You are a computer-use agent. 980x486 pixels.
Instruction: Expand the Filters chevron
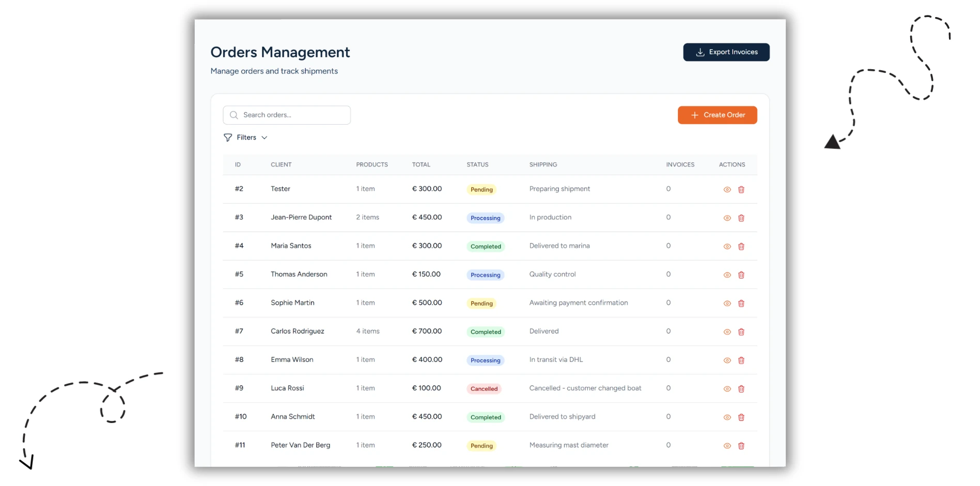pos(264,138)
